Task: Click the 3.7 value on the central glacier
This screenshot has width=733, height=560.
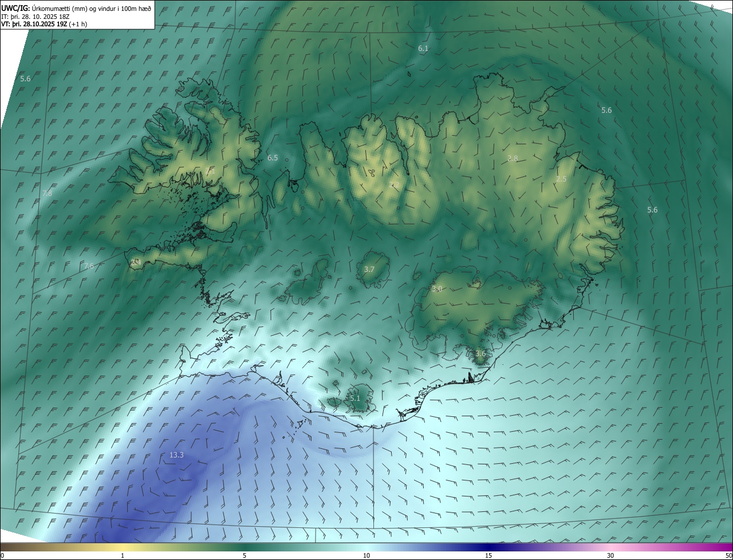Action: [369, 269]
